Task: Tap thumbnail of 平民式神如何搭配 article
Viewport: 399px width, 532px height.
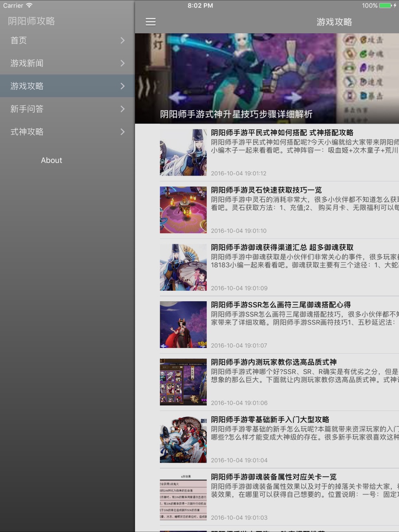Action: pyautogui.click(x=183, y=152)
